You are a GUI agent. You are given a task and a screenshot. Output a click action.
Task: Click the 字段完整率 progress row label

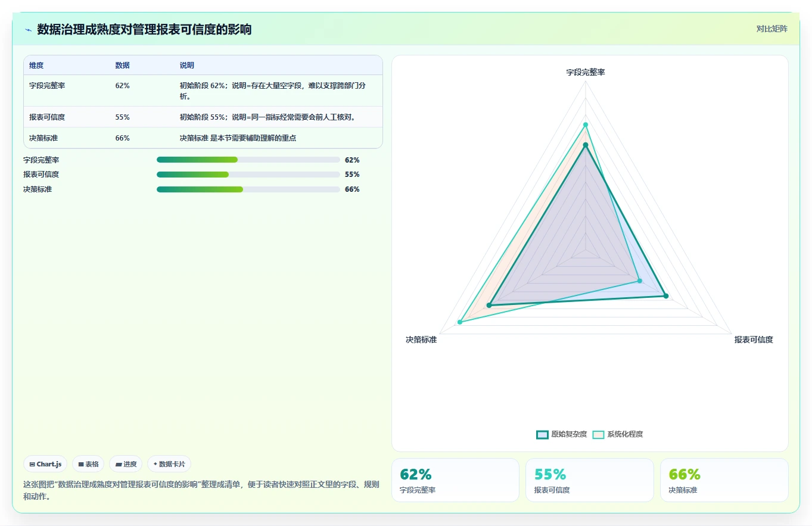(41, 160)
